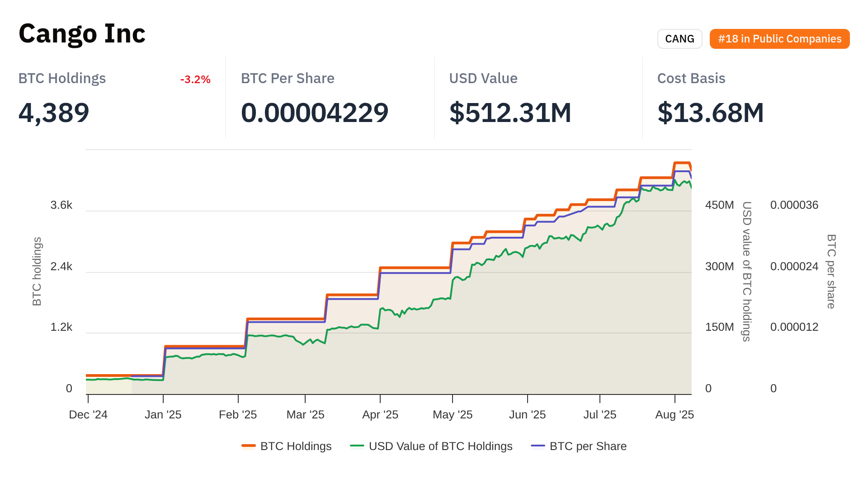This screenshot has width=868, height=488.
Task: Click the Apr '25 x-axis label
Action: (380, 415)
